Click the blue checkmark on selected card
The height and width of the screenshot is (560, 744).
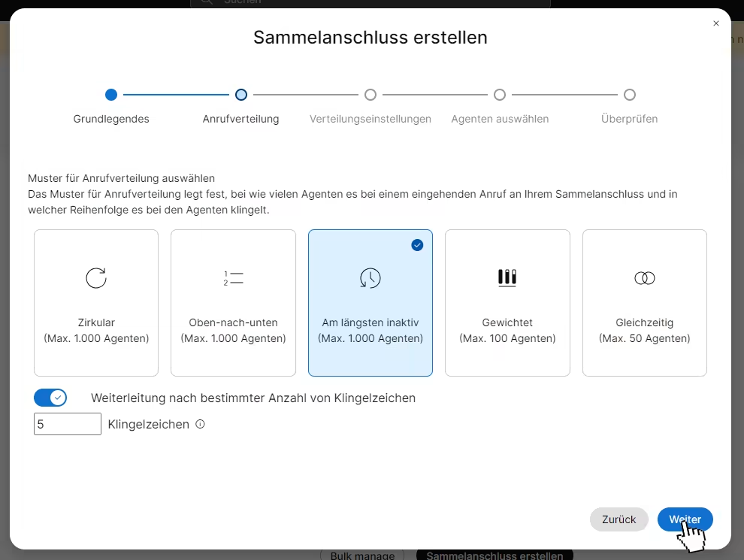[417, 245]
